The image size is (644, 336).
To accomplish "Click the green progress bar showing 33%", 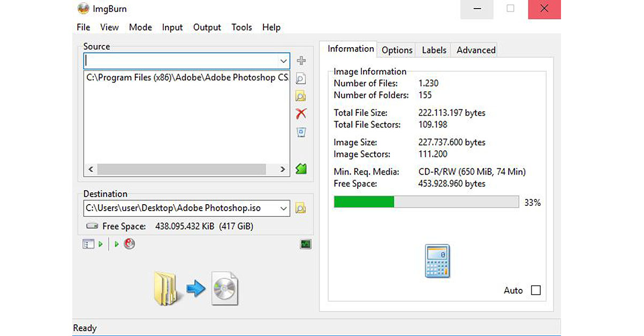I will click(364, 201).
